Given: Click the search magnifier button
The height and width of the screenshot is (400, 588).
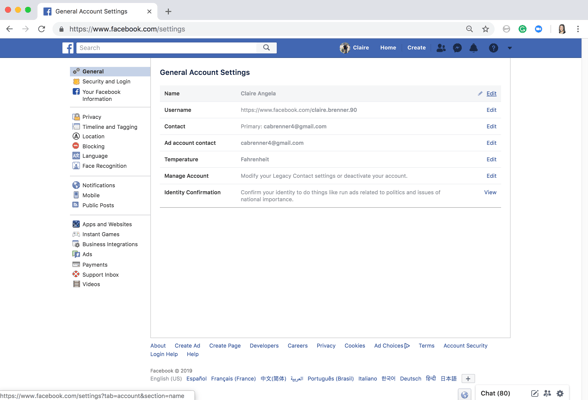Looking at the screenshot, I should pos(266,48).
